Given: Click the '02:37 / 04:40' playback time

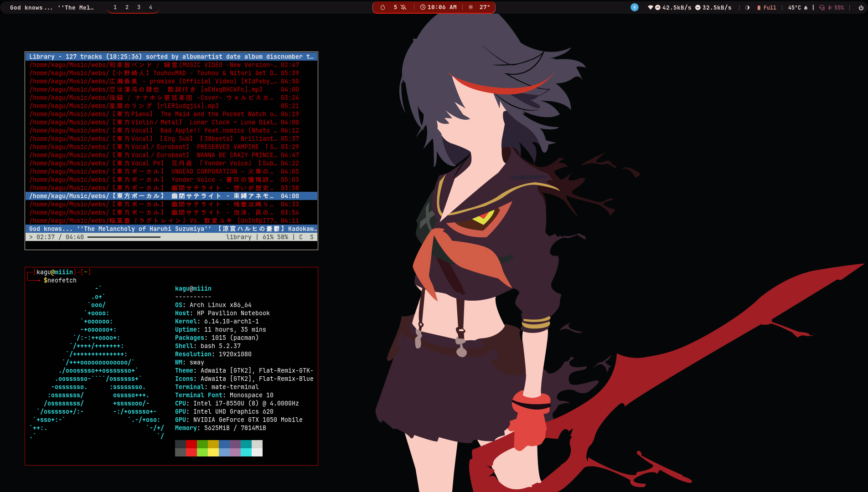Looking at the screenshot, I should pyautogui.click(x=60, y=237).
